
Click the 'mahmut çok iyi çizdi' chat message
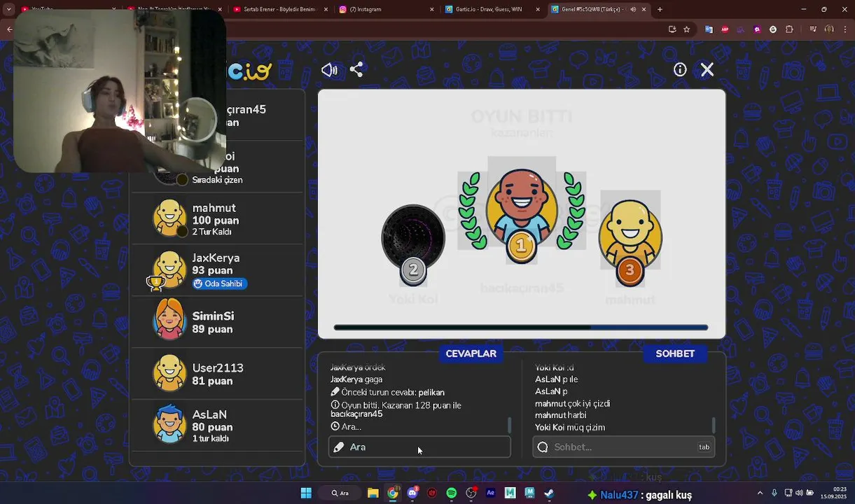click(572, 403)
